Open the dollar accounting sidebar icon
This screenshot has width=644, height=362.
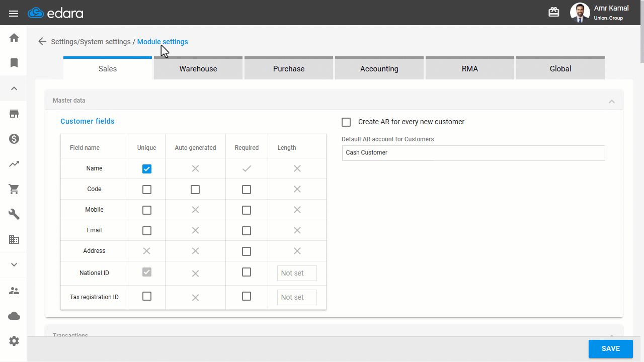(14, 139)
